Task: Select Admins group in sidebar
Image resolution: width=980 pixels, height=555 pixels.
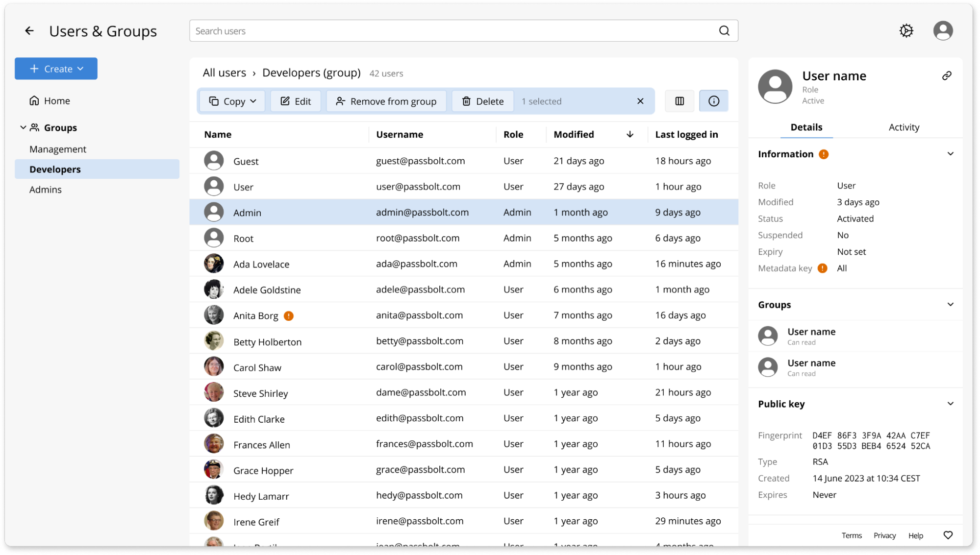Action: [46, 190]
